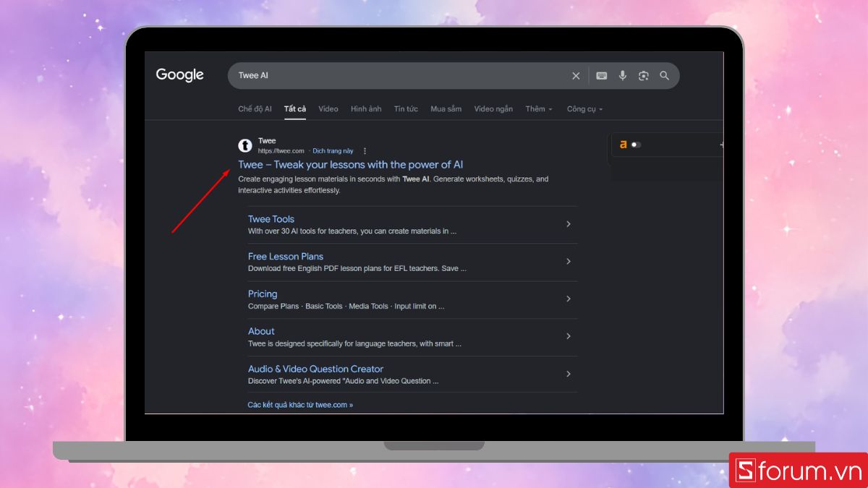The width and height of the screenshot is (868, 488).
Task: Open the Video ngắn tab
Action: click(x=493, y=109)
